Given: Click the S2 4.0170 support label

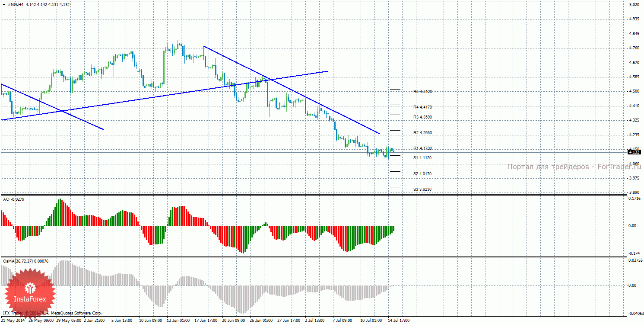Looking at the screenshot, I should 422,174.
